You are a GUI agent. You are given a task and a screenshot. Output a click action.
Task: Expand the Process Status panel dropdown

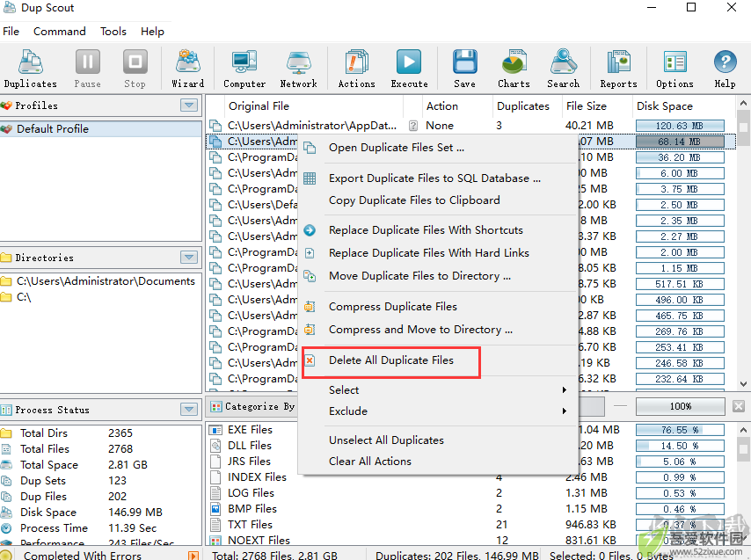(189, 410)
